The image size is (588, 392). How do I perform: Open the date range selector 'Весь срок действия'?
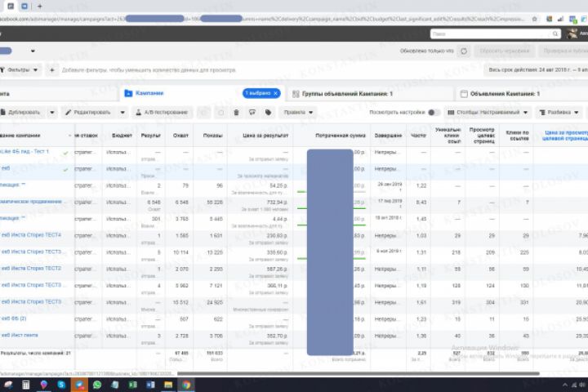537,69
